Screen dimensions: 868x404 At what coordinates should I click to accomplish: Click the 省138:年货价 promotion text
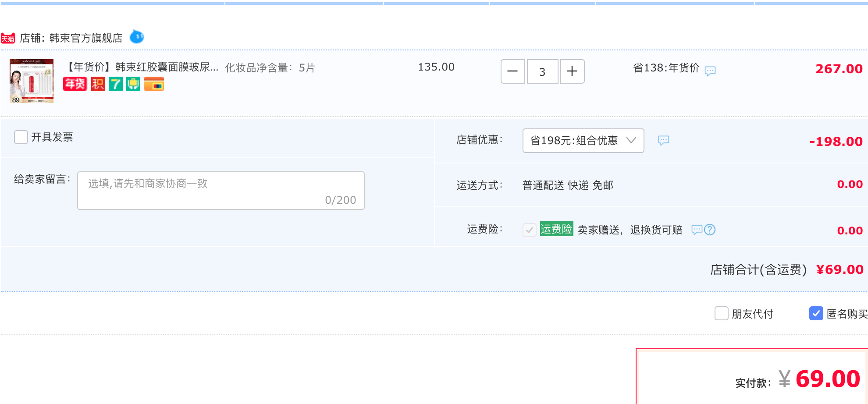click(x=666, y=68)
